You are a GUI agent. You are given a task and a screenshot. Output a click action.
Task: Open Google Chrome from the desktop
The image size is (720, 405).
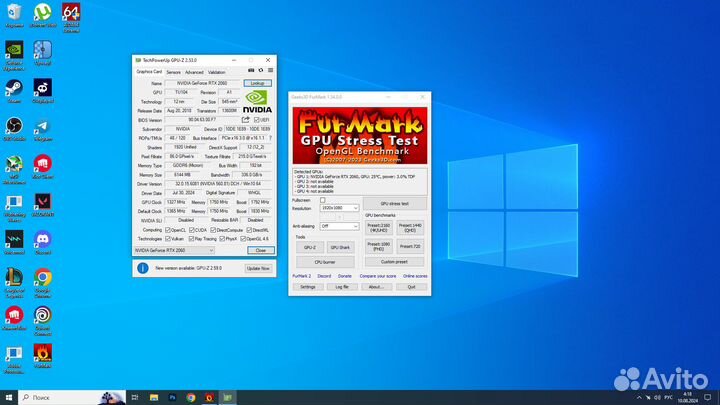43,278
